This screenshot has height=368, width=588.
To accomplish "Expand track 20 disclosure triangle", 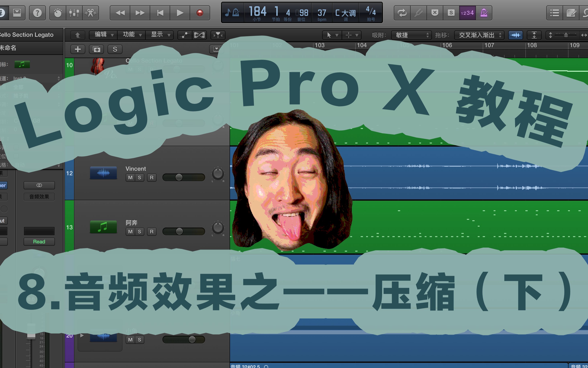I will click(x=82, y=336).
